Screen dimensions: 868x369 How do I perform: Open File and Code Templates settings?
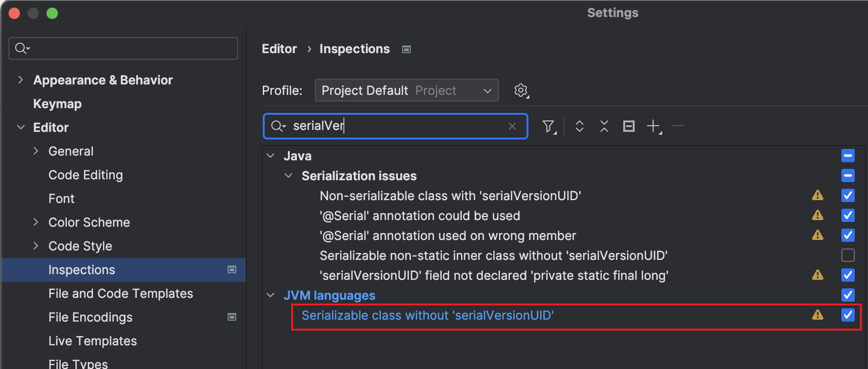(120, 294)
